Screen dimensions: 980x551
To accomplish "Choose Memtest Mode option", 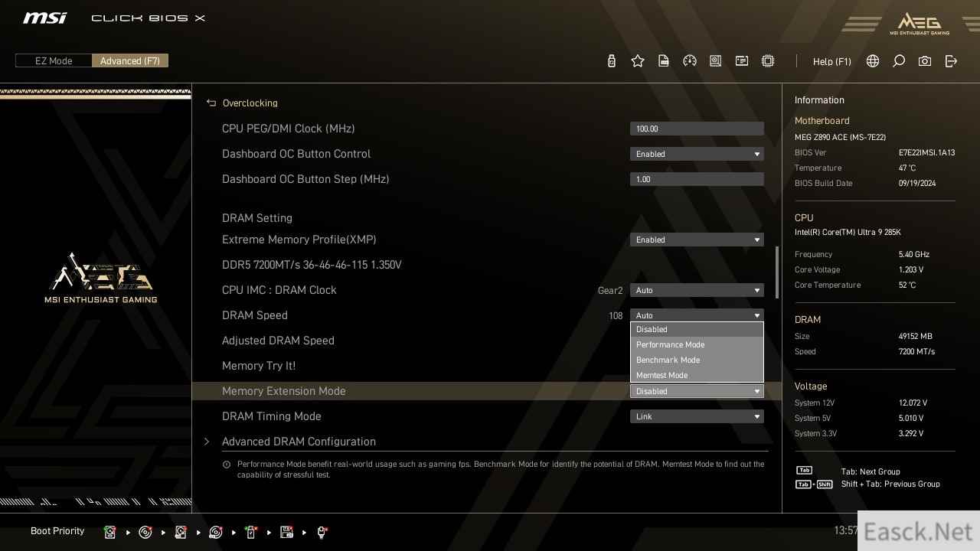I will pyautogui.click(x=697, y=376).
